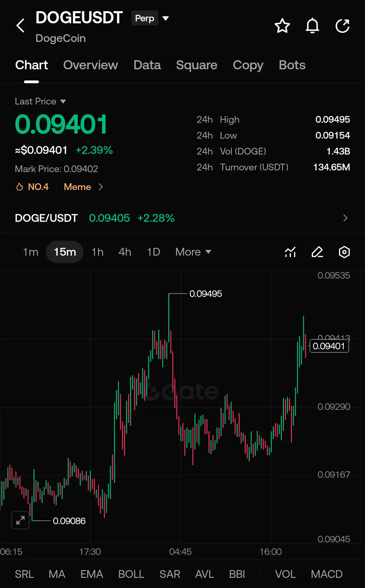
Task: Tap the Mark Price 0.09402 text
Action: coord(56,169)
